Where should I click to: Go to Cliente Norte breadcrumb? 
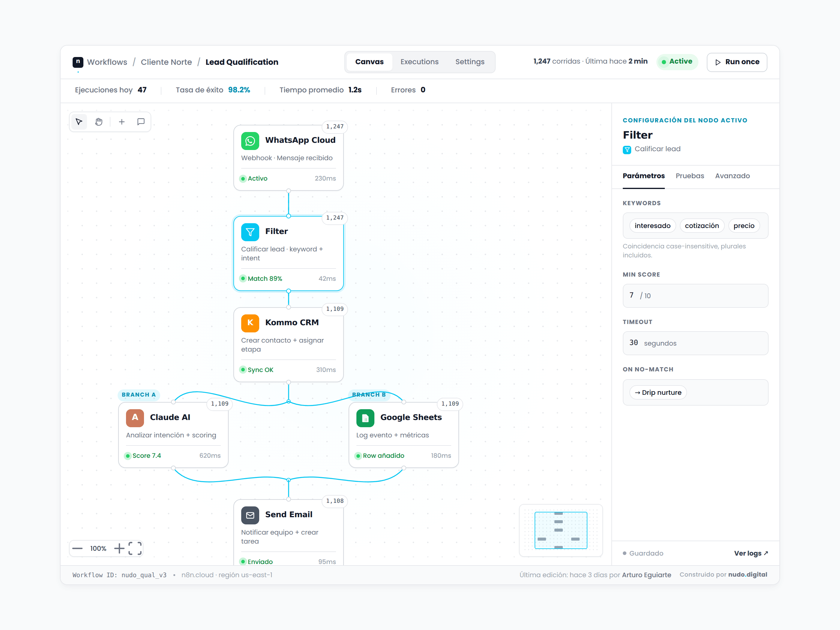click(166, 62)
